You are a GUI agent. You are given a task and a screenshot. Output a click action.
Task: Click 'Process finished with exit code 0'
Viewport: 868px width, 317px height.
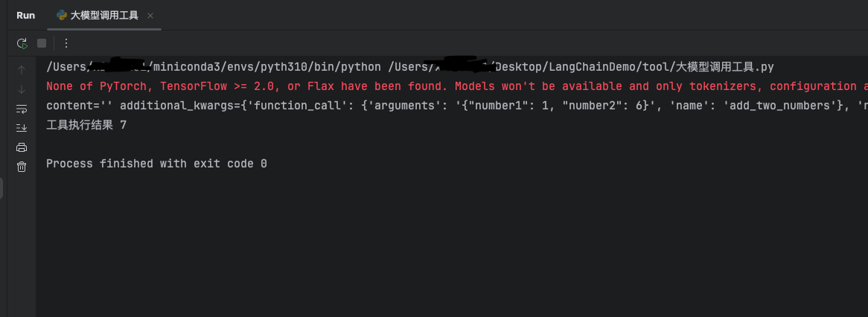pyautogui.click(x=156, y=164)
